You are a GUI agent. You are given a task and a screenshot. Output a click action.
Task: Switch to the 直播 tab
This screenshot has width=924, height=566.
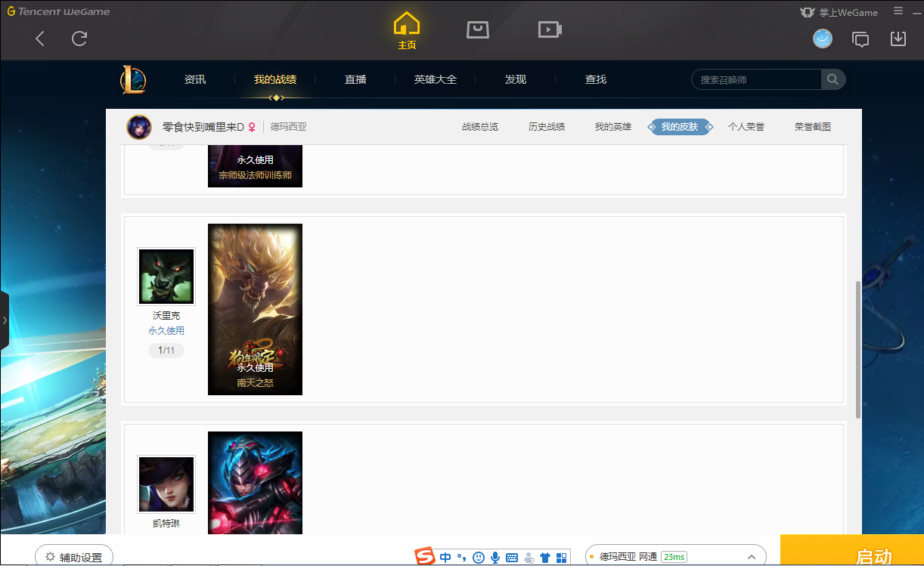tap(355, 79)
